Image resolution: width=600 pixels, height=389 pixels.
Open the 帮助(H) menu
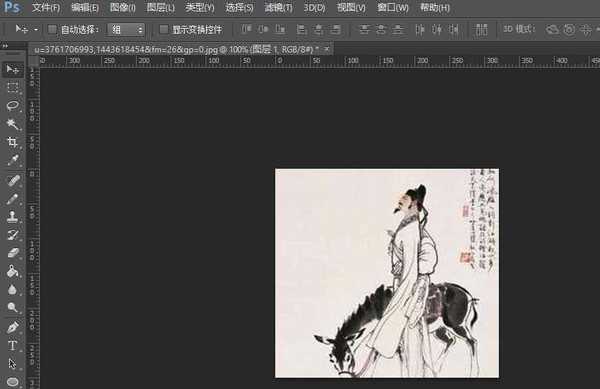(435, 8)
